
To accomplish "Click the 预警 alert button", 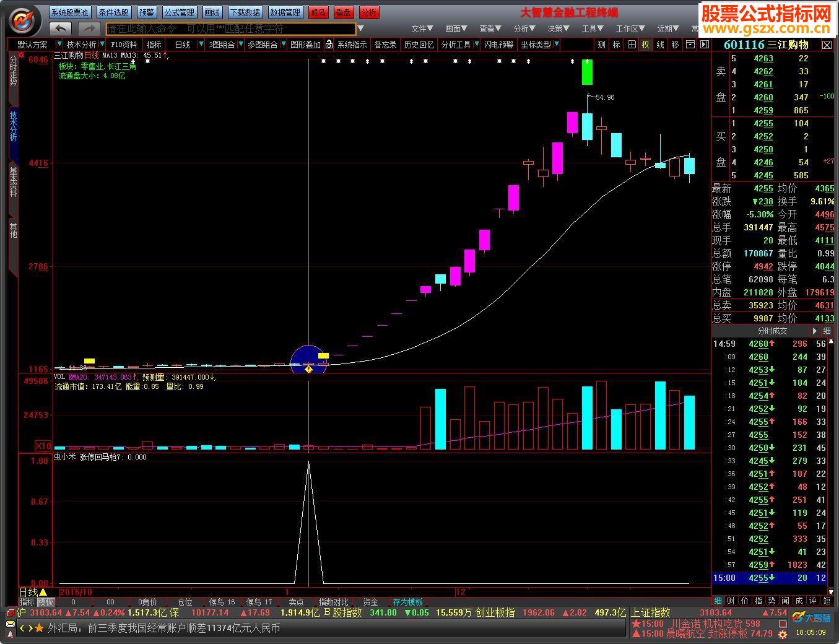I will pos(147,12).
